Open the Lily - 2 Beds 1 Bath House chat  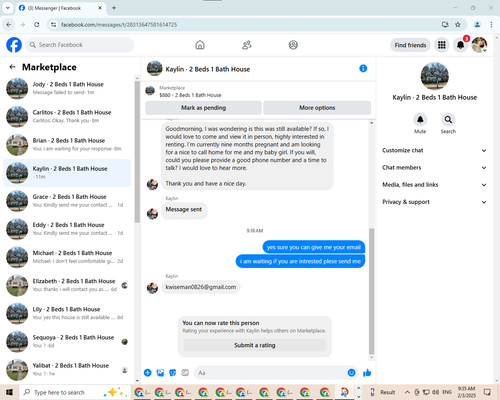tap(67, 313)
